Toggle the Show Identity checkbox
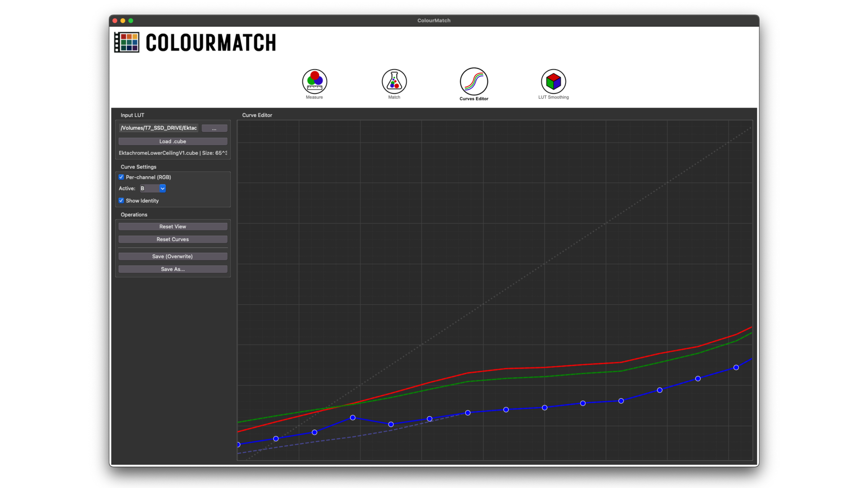 click(x=121, y=201)
